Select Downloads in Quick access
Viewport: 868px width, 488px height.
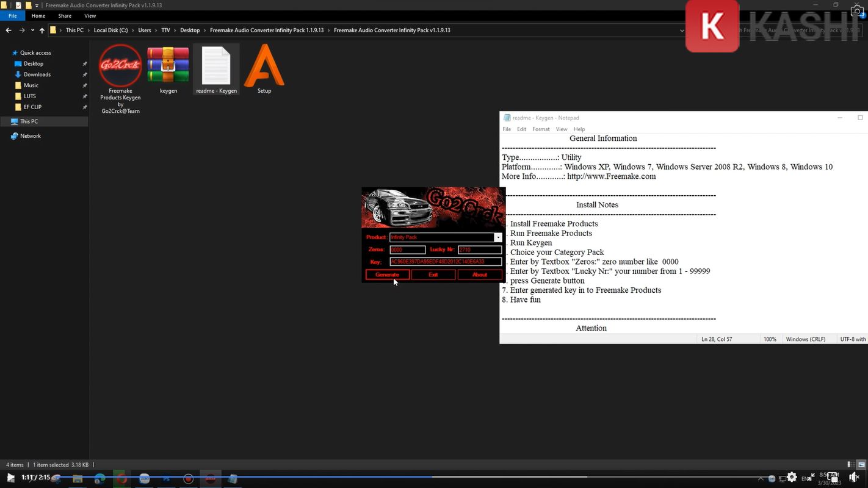click(x=37, y=74)
